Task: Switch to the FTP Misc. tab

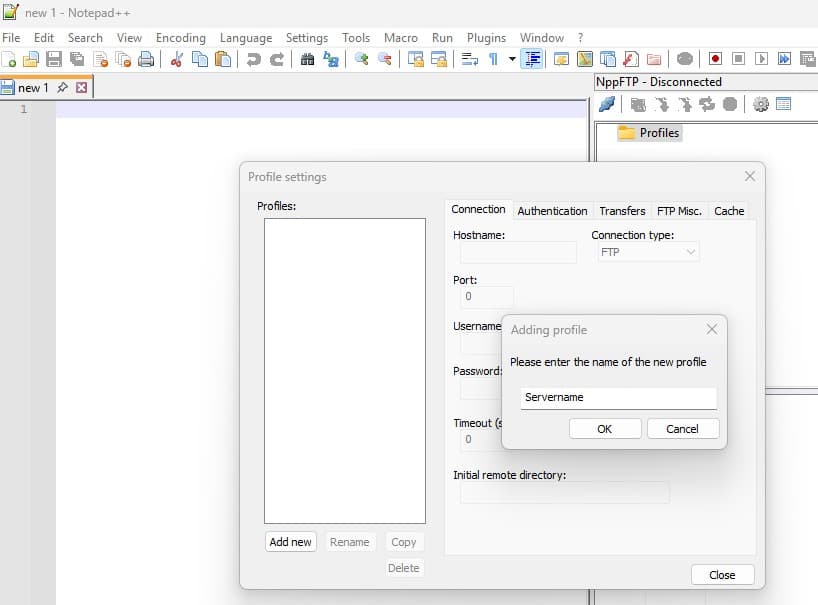Action: tap(679, 211)
